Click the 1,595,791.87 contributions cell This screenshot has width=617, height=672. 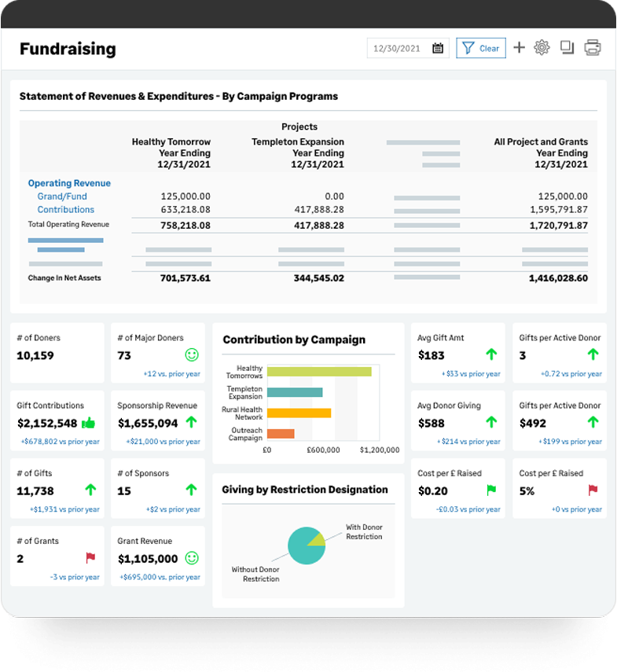point(559,210)
